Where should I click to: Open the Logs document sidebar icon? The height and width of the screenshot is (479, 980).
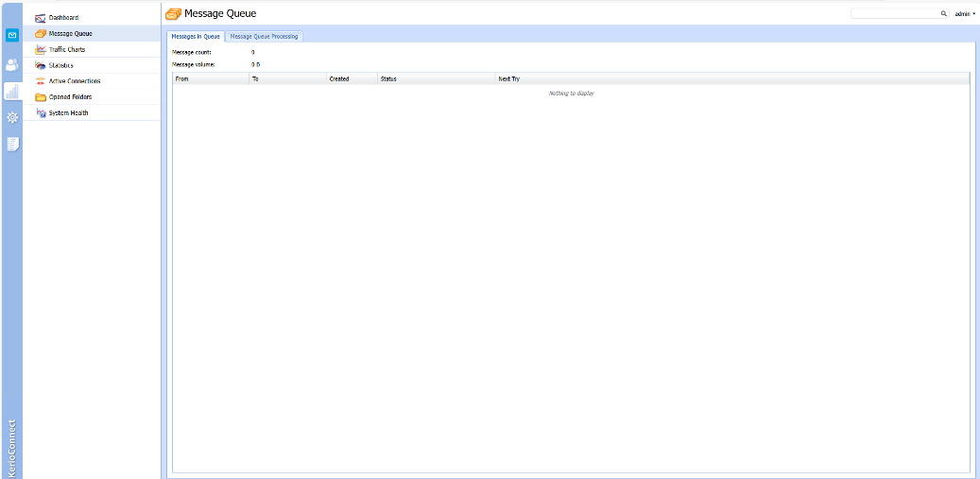(x=11, y=144)
